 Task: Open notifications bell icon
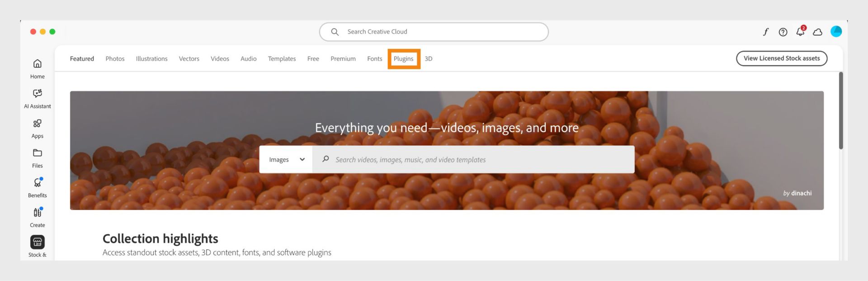[801, 31]
